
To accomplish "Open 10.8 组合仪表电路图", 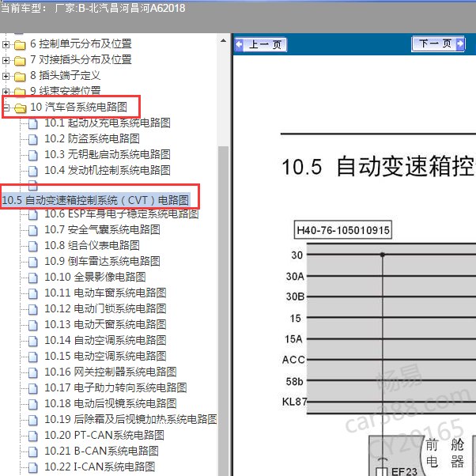I will [x=92, y=246].
